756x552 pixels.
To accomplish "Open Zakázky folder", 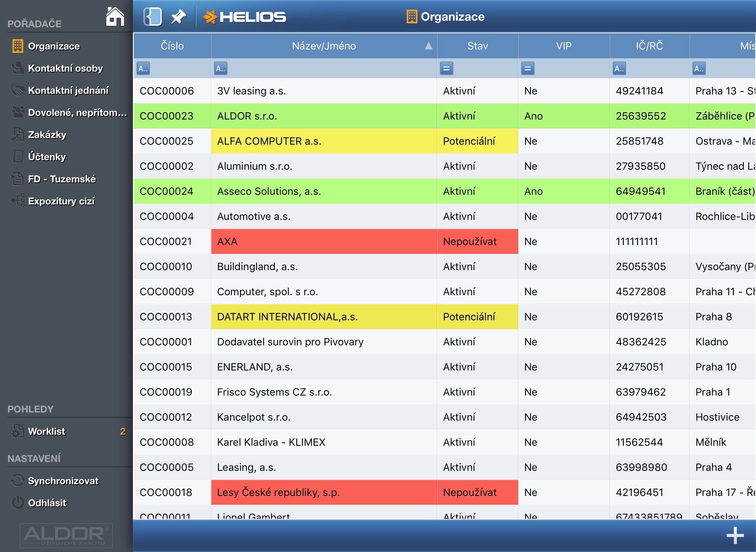I will click(x=66, y=135).
